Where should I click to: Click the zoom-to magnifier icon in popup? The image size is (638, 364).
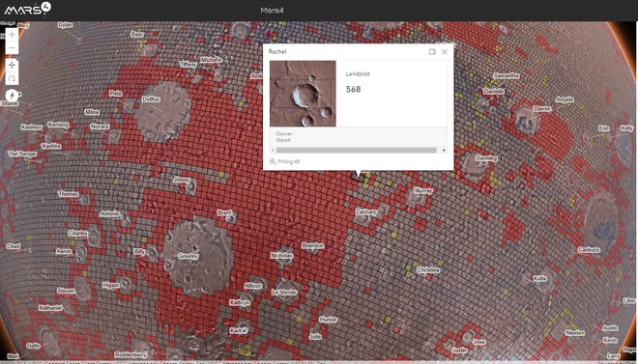(273, 161)
